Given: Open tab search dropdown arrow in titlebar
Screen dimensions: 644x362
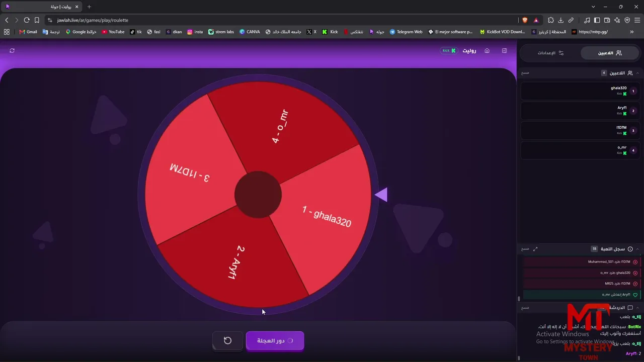Looking at the screenshot, I should 593,7.
